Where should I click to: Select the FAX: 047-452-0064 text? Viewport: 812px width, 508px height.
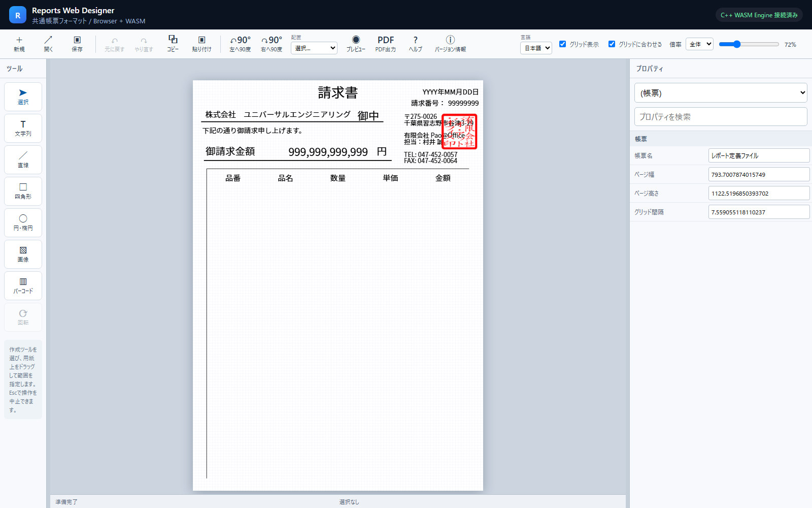(431, 161)
